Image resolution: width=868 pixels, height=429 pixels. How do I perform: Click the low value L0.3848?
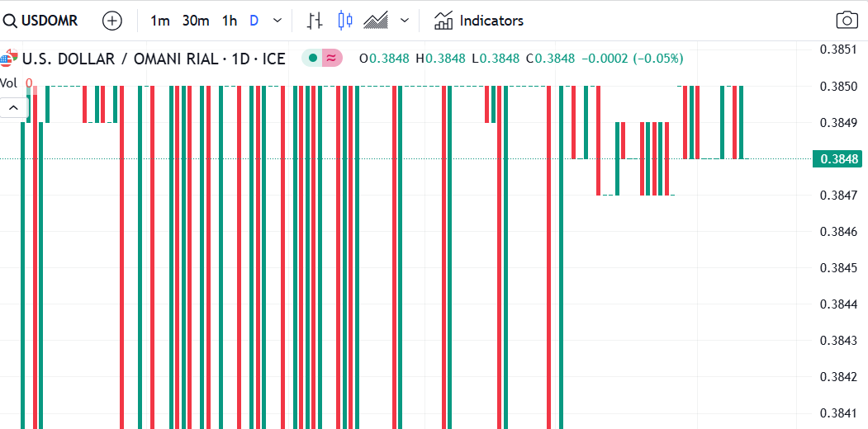coord(496,58)
